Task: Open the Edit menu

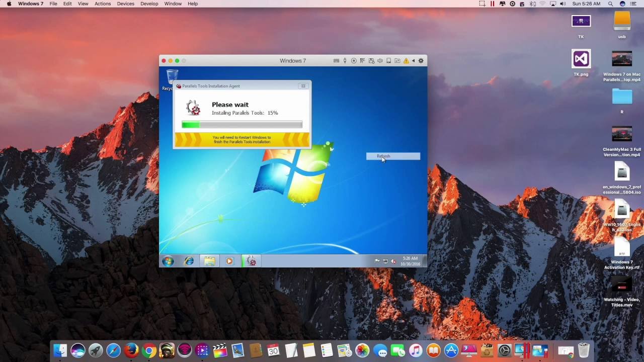Action: [x=67, y=4]
